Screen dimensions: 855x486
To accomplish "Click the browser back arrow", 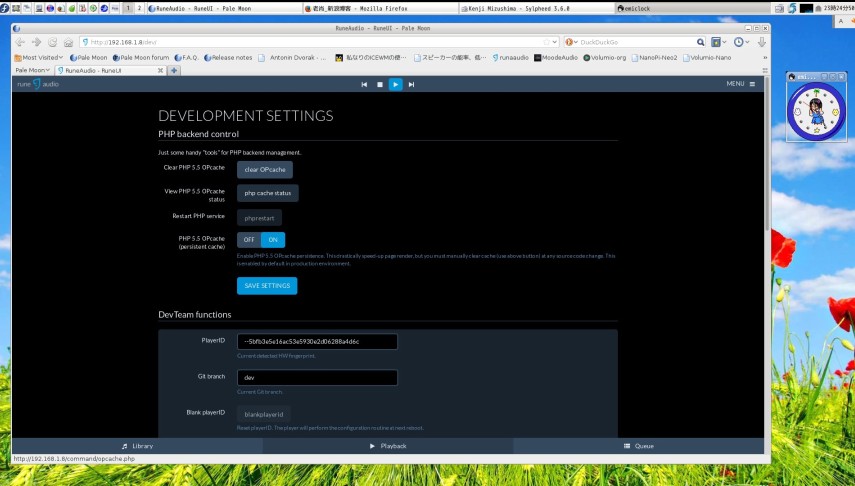I will tap(22, 42).
